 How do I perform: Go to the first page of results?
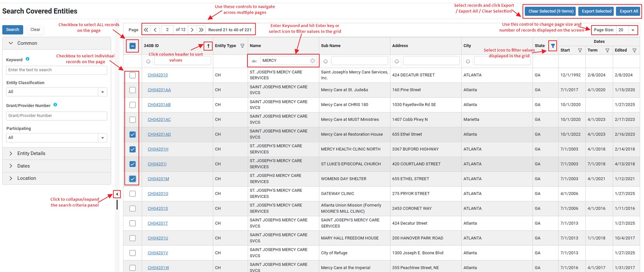pyautogui.click(x=146, y=30)
